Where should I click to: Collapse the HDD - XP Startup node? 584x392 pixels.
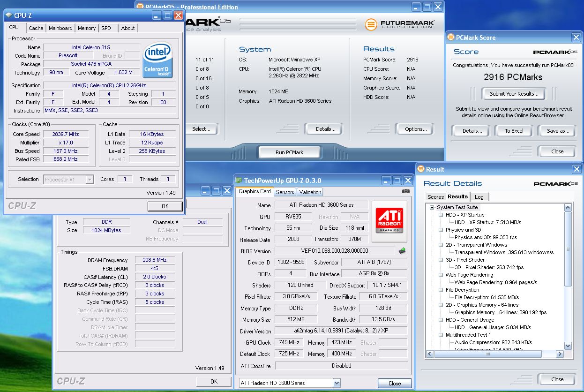point(441,215)
